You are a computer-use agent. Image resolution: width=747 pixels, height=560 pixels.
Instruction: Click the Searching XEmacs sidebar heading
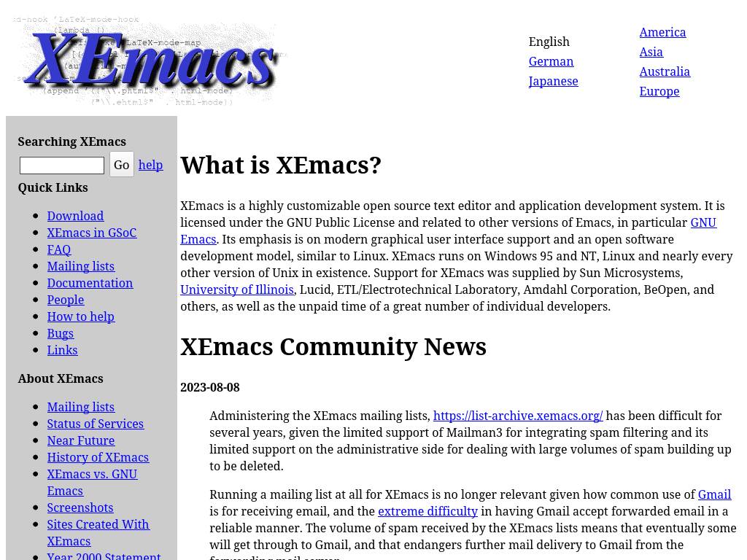click(72, 142)
